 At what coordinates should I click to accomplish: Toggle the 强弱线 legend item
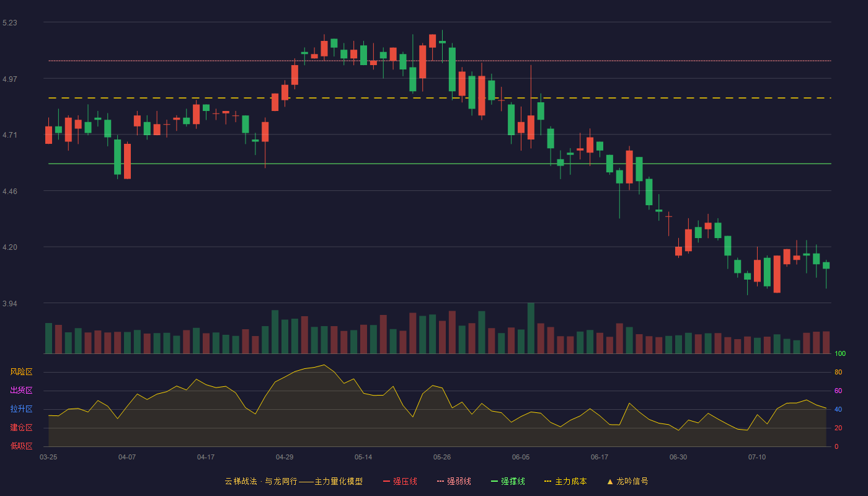[x=454, y=481]
